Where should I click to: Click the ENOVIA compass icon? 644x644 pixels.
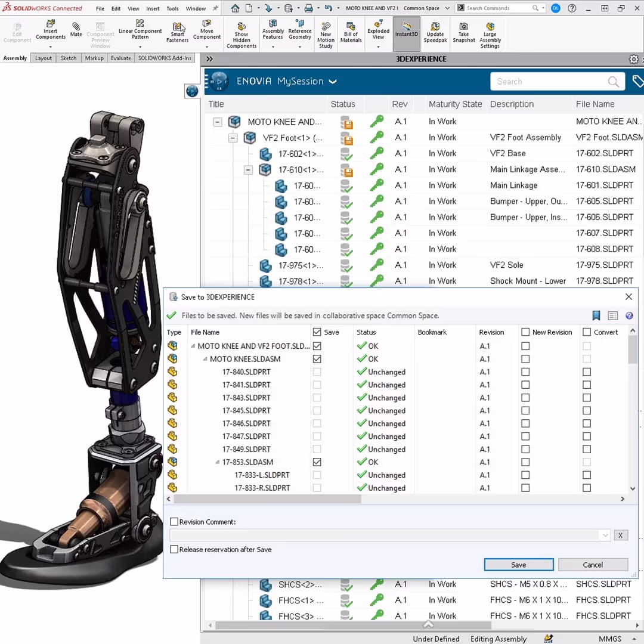[x=219, y=81]
